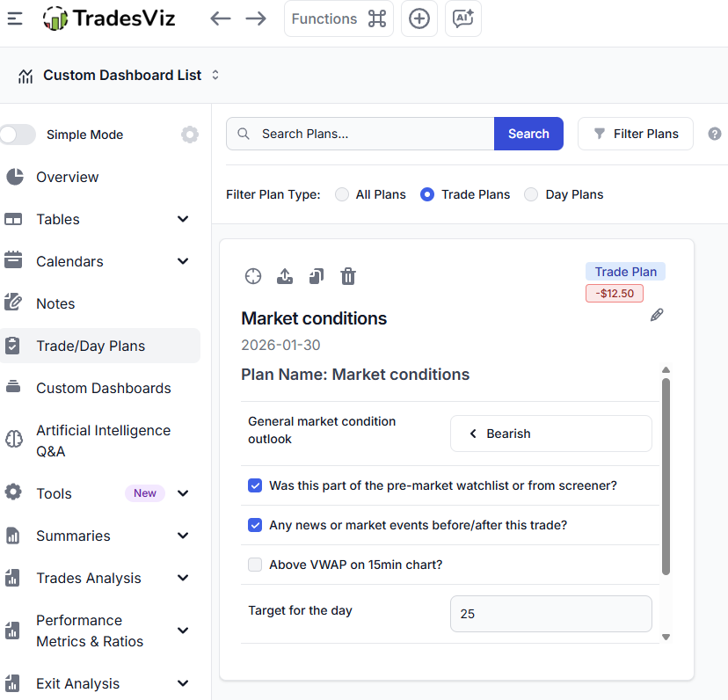This screenshot has width=728, height=700.
Task: Click the plan vertical scrollbar thumb
Action: tap(666, 476)
